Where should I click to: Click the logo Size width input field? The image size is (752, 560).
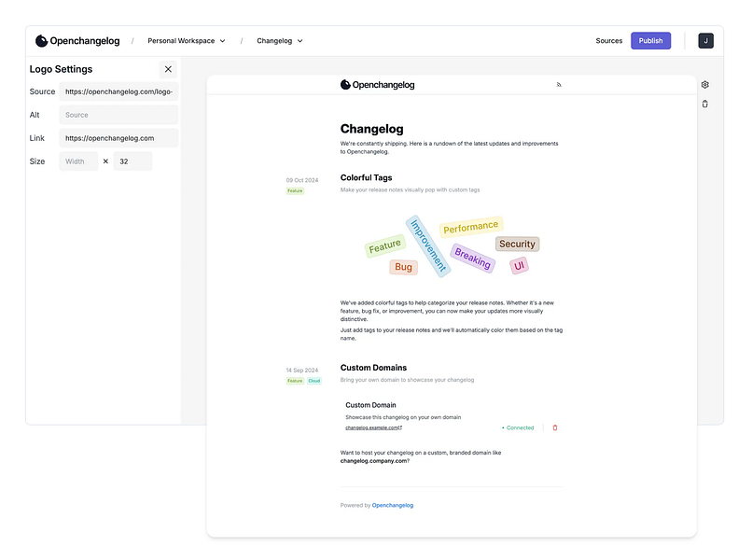(78, 161)
